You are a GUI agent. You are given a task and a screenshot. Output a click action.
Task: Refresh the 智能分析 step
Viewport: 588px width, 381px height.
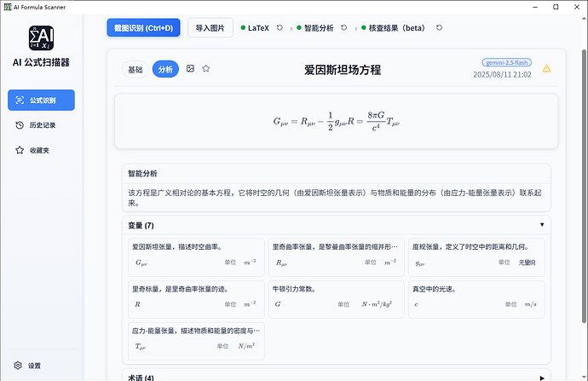tap(344, 28)
